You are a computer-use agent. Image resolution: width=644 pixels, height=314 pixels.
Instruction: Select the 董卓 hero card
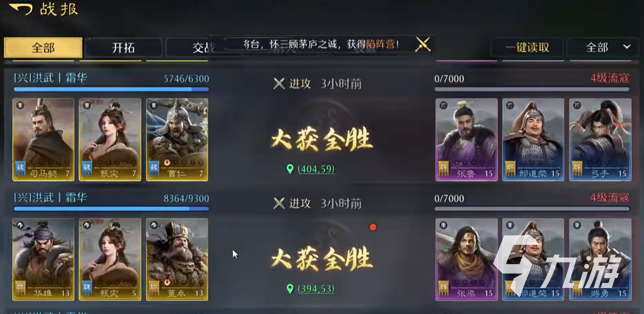point(177,259)
